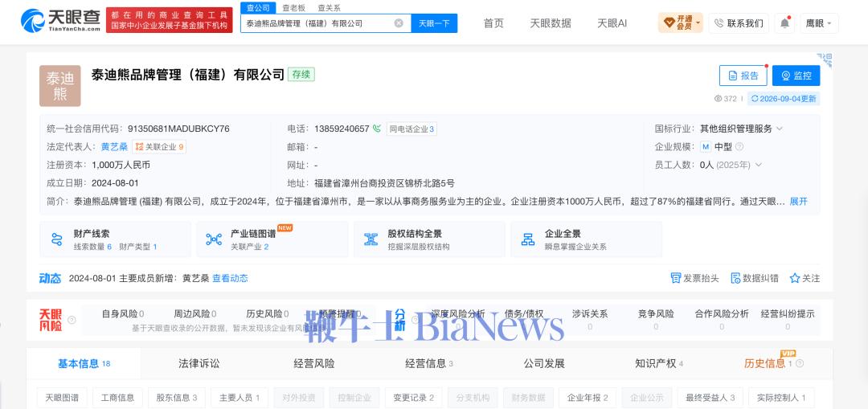This screenshot has height=409, width=868.
Task: Switch to the 公司发展 tab
Action: click(x=544, y=364)
